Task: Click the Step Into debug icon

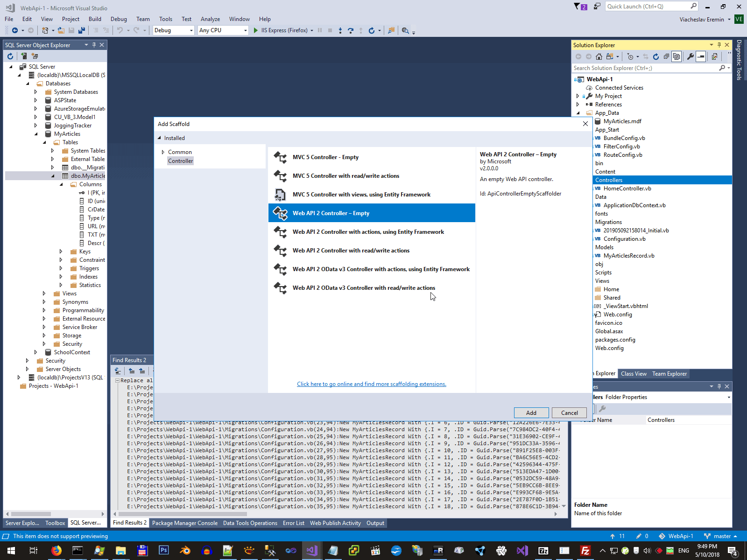Action: [x=340, y=30]
